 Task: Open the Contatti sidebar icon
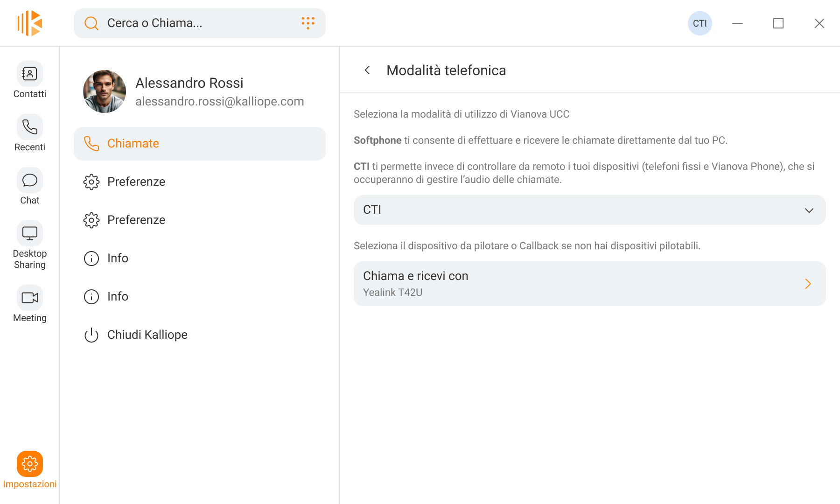[x=30, y=74]
